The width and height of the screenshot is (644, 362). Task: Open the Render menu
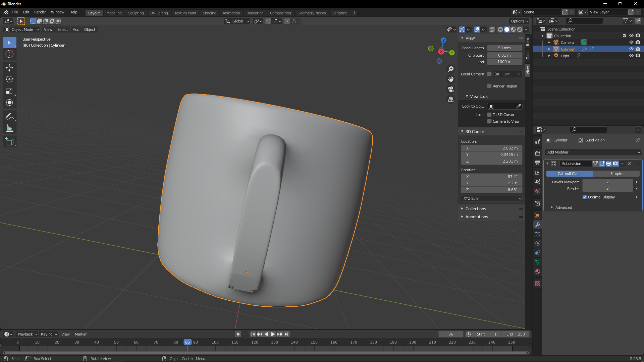click(40, 12)
